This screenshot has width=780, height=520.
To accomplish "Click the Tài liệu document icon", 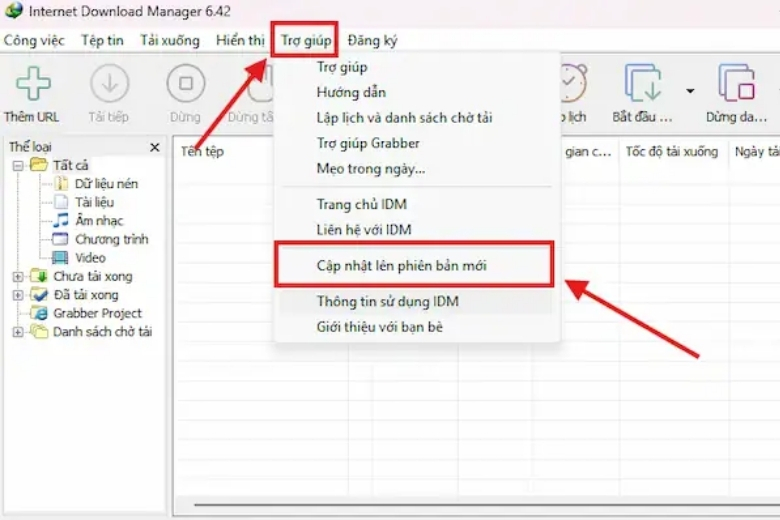I will pyautogui.click(x=61, y=202).
